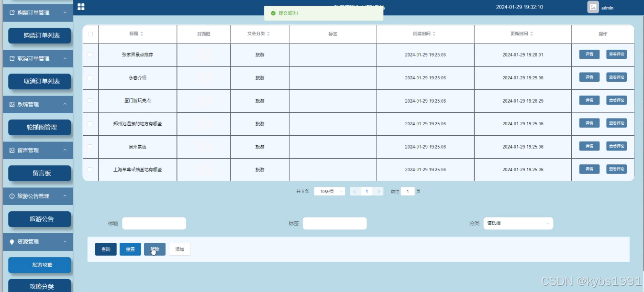Click the bulb icon beside 资源管理
The width and height of the screenshot is (644, 292).
click(12, 242)
